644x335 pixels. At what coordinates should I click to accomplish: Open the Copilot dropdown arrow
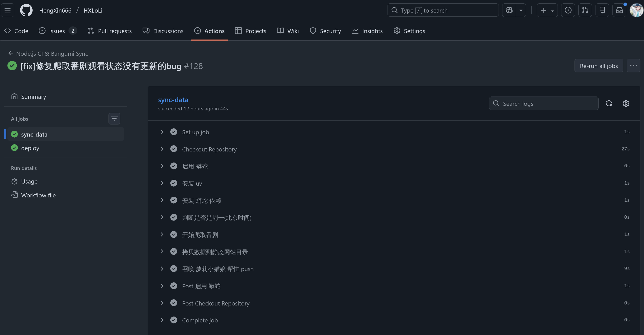521,10
